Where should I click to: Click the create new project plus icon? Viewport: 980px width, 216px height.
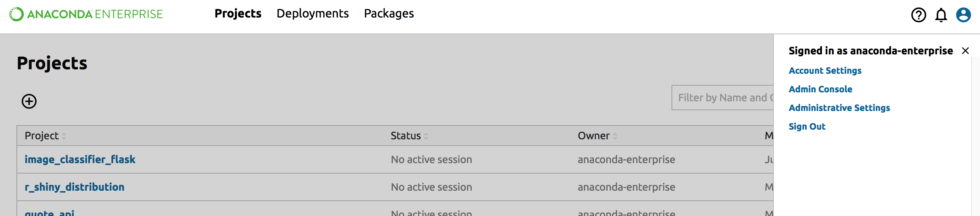(x=29, y=101)
